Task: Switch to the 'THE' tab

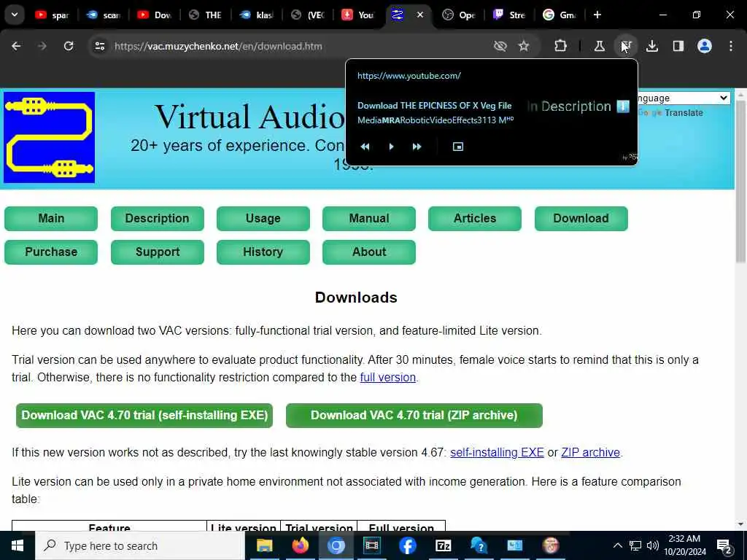Action: [x=205, y=15]
